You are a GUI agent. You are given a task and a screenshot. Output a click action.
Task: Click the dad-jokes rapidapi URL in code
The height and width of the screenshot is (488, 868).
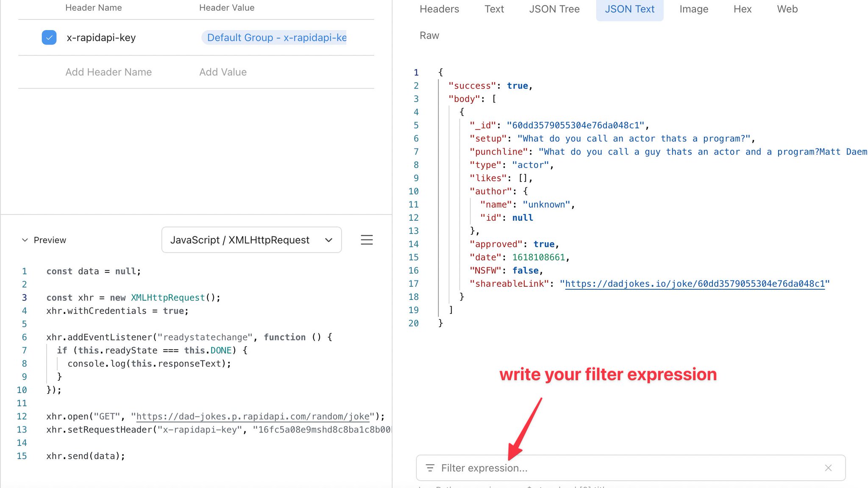pyautogui.click(x=253, y=416)
